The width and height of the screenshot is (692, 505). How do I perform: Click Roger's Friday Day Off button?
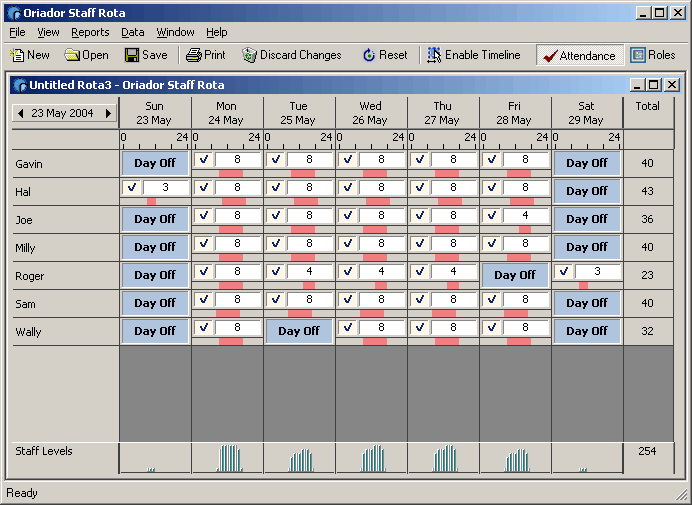tap(515, 275)
